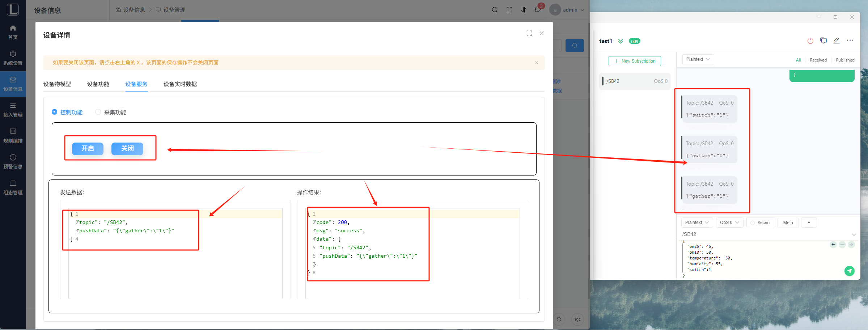
Task: Open the three-dot more options menu
Action: tap(850, 41)
